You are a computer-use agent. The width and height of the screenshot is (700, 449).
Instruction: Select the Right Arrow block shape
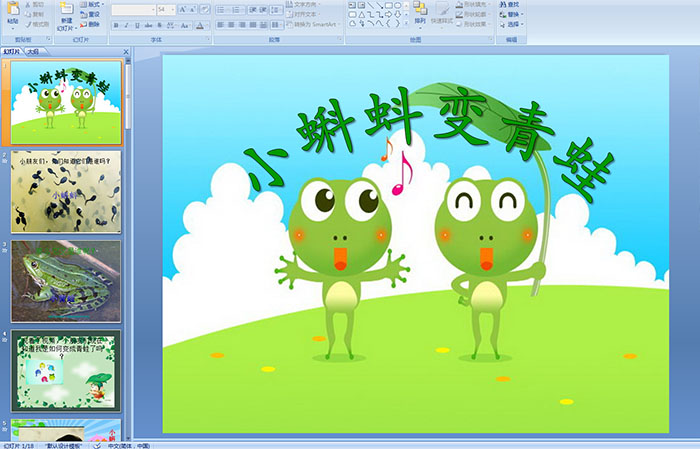point(388,14)
